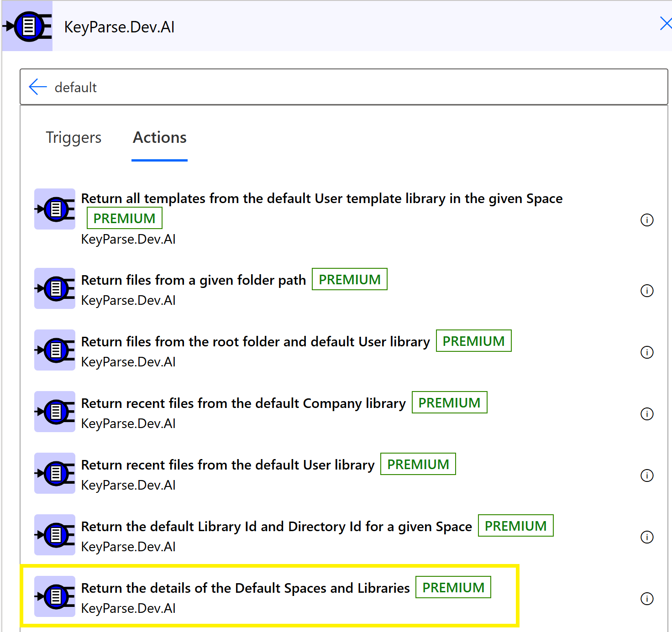The width and height of the screenshot is (672, 632).
Task: Click PREMIUM badge beside 'Return recent files from the default User library'
Action: (x=418, y=464)
